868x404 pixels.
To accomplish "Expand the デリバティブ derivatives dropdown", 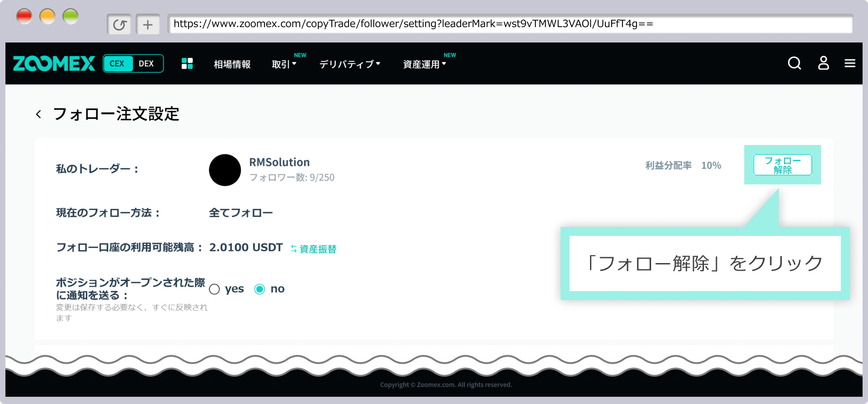I will tap(349, 64).
